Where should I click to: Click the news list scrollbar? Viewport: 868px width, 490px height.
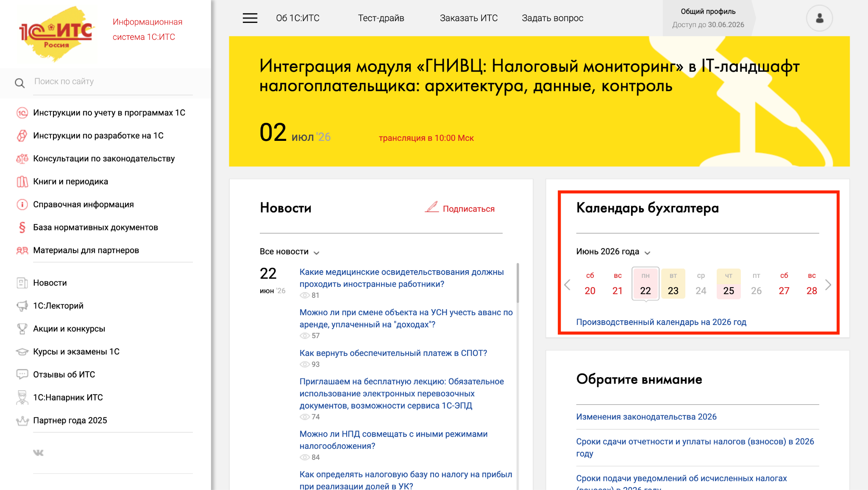click(517, 283)
